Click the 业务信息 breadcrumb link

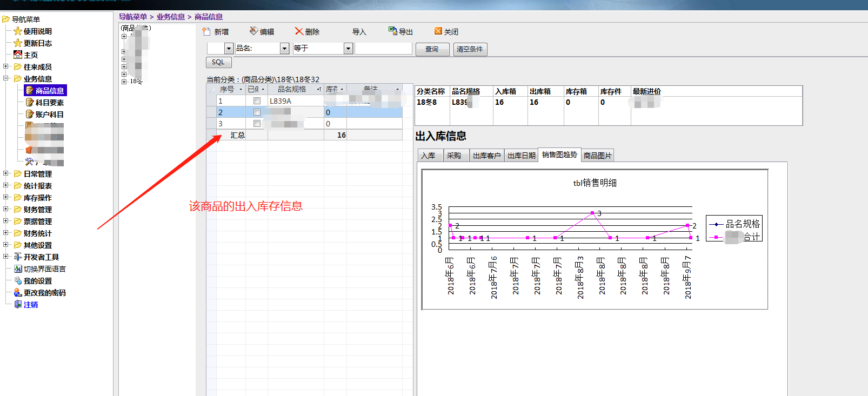click(171, 17)
